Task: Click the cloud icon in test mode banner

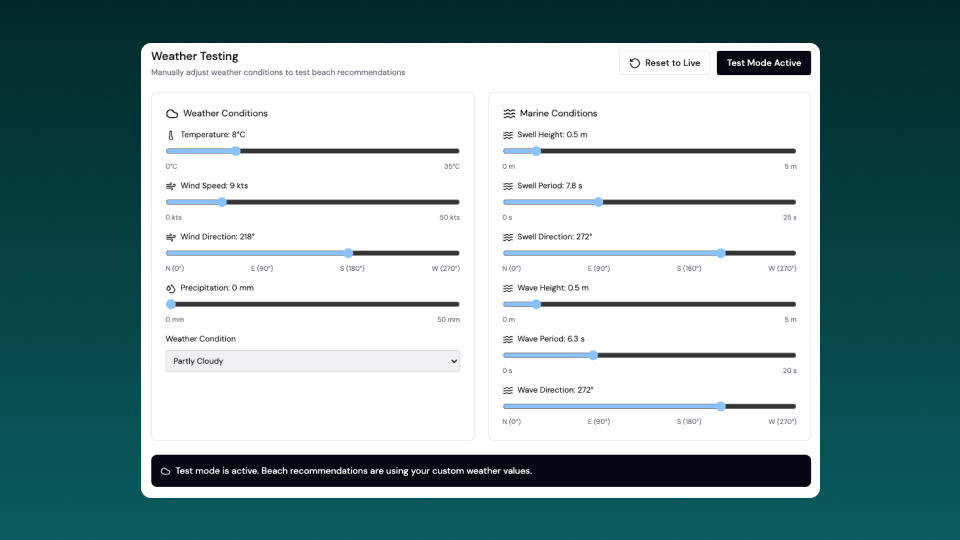Action: pos(166,471)
